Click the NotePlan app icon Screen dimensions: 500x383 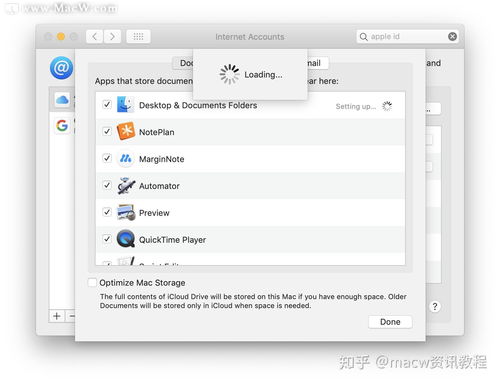click(x=126, y=131)
